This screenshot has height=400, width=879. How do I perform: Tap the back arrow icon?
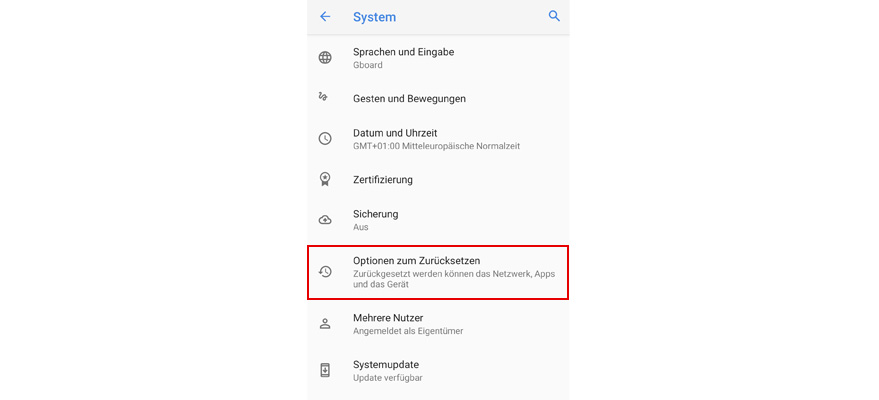325,17
